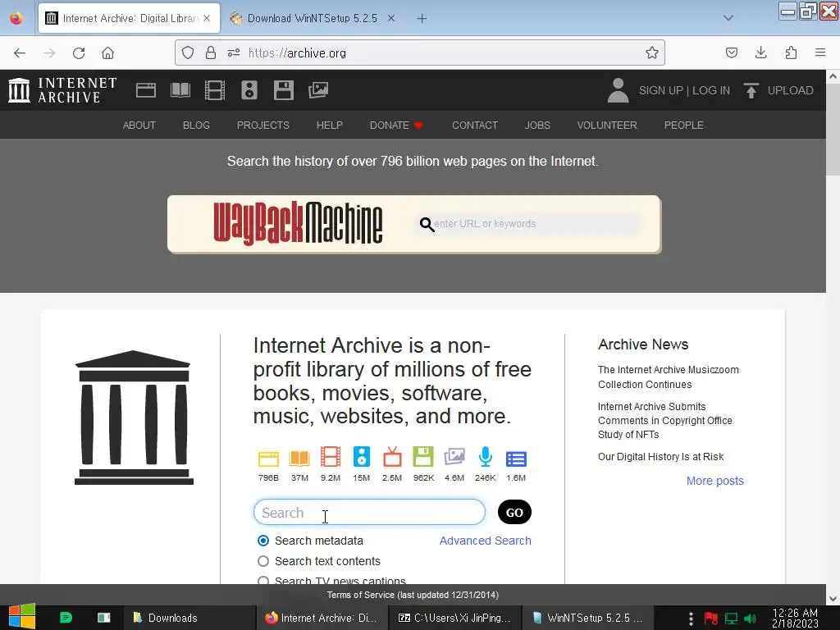
Task: Click the 37M texts icon
Action: coord(299,459)
